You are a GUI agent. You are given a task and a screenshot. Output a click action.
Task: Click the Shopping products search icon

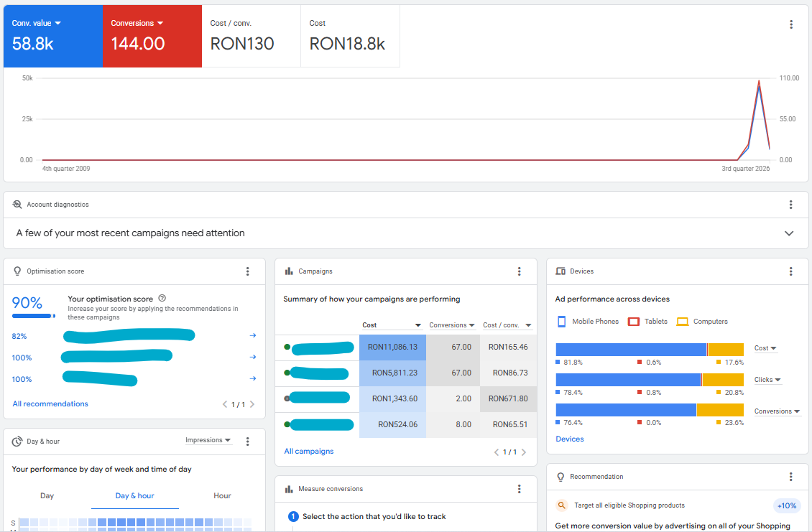point(561,505)
